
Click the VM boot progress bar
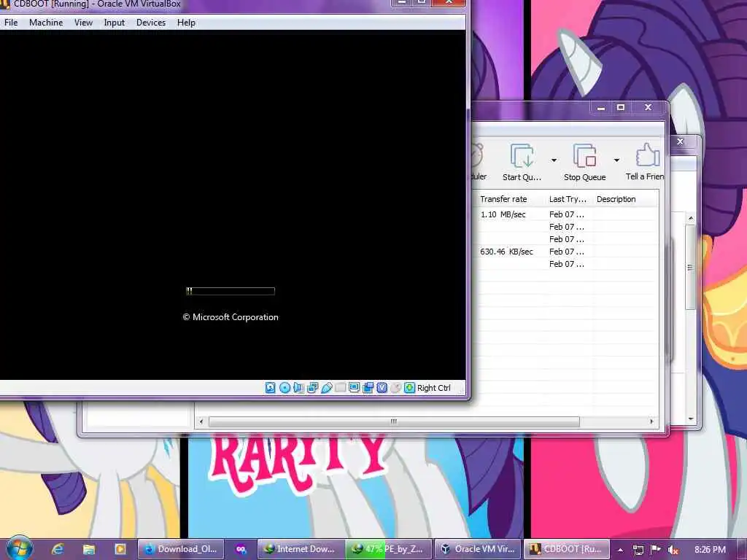(x=230, y=291)
